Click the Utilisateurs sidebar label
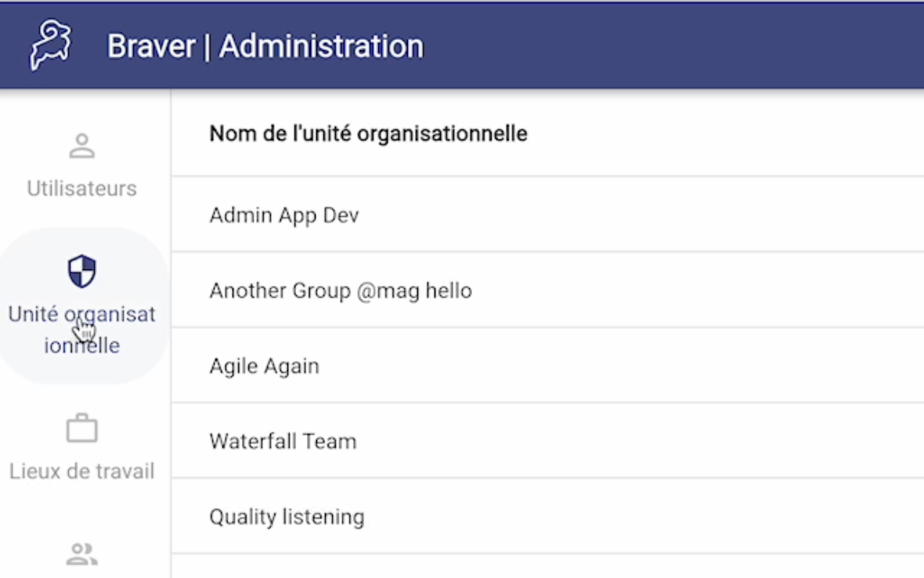Screen dimensions: 924x578 82,189
